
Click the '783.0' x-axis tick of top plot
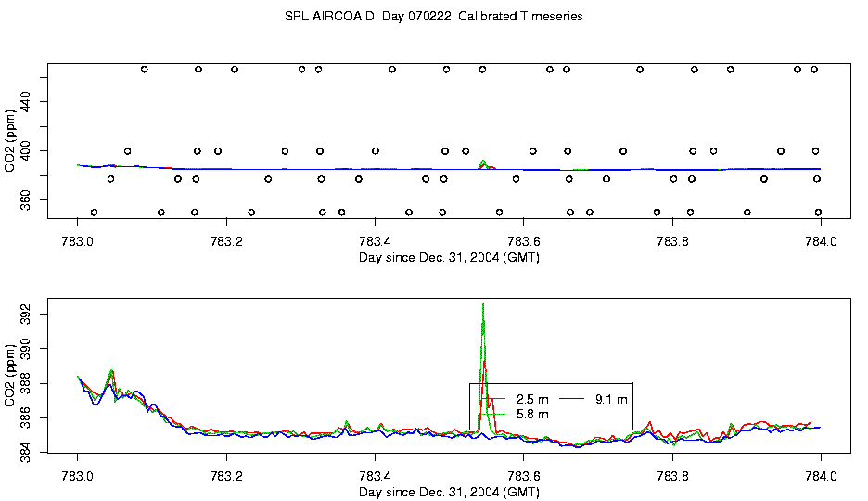(78, 241)
